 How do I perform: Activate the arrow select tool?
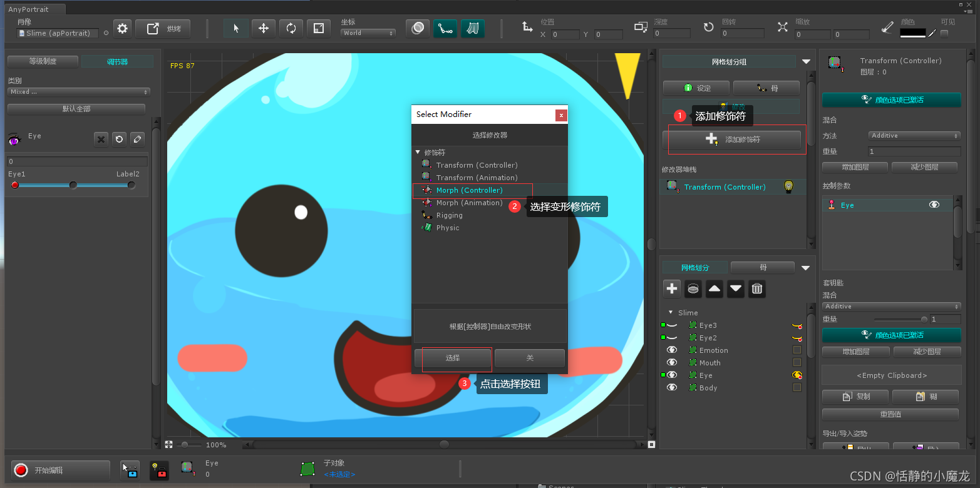(x=236, y=28)
